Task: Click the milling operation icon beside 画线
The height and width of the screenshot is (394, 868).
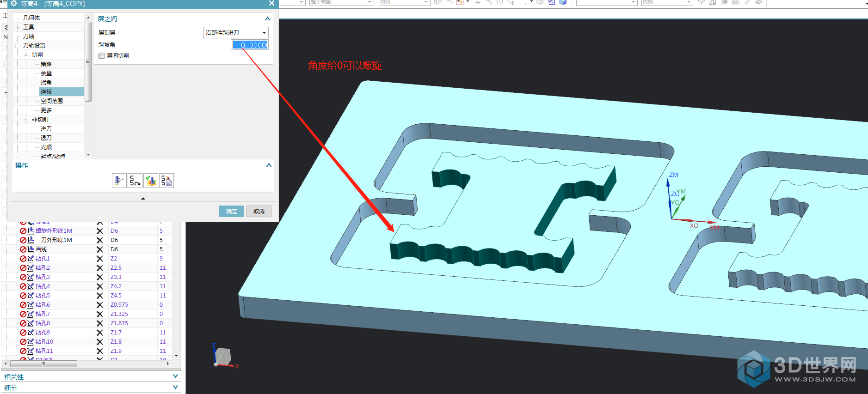Action: 31,249
